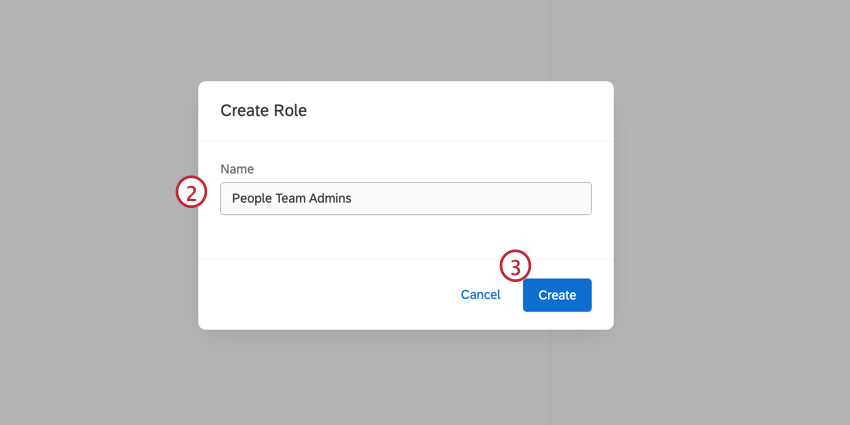Image resolution: width=850 pixels, height=425 pixels.
Task: Click the red step 2 marker
Action: point(191,192)
